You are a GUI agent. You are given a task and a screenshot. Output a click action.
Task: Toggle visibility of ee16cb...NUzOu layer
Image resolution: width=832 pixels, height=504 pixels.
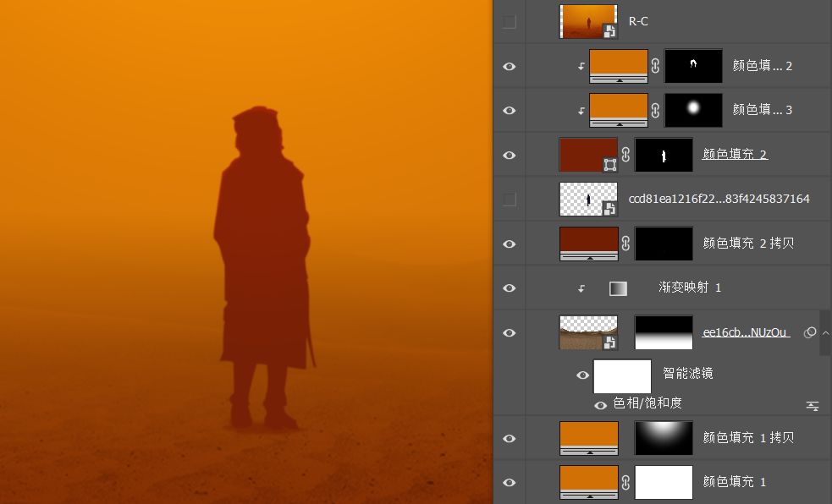(509, 333)
